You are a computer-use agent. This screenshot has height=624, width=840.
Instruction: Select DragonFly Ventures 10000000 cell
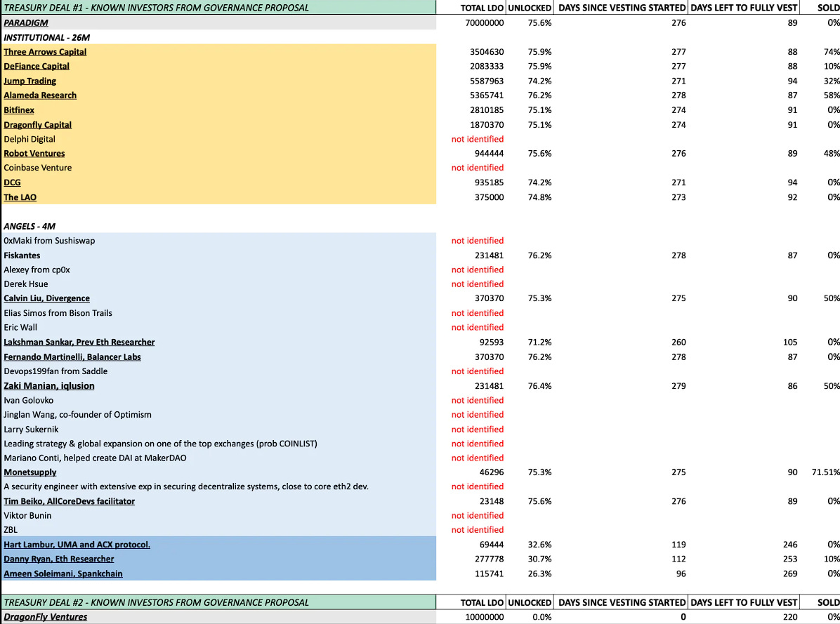tap(485, 617)
